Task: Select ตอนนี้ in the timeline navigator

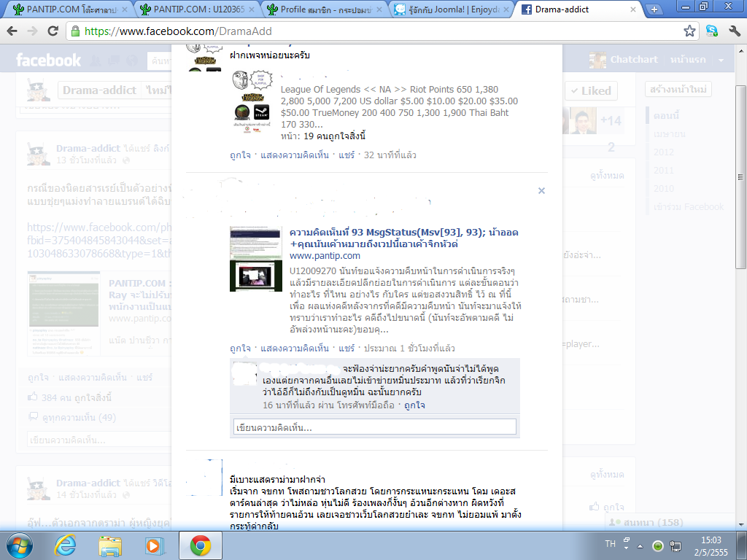Action: click(667, 116)
